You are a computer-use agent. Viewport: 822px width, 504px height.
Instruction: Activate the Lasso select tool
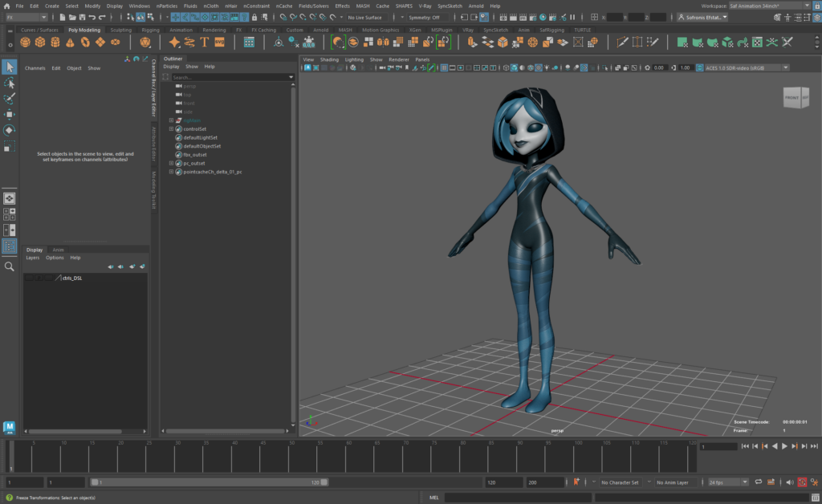pyautogui.click(x=9, y=83)
